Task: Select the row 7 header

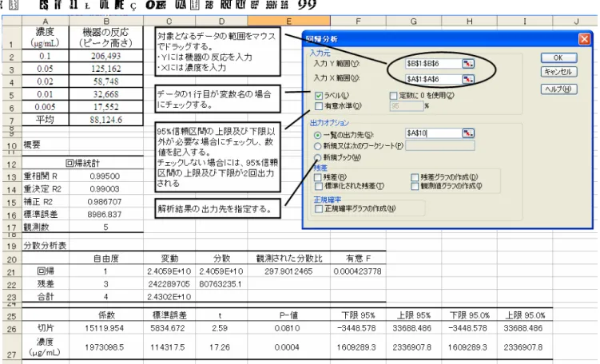Action: 12,120
